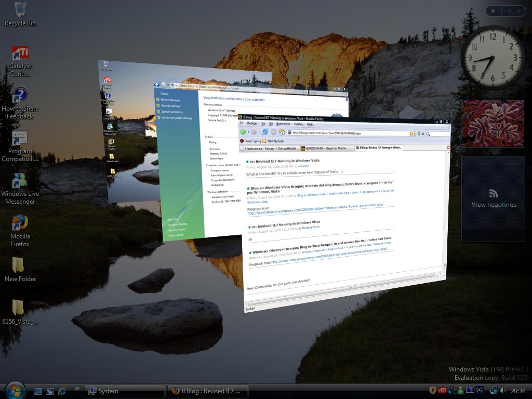Launch the Windows Live Messenger shortcut
This screenshot has width=532, height=399.
(20, 189)
